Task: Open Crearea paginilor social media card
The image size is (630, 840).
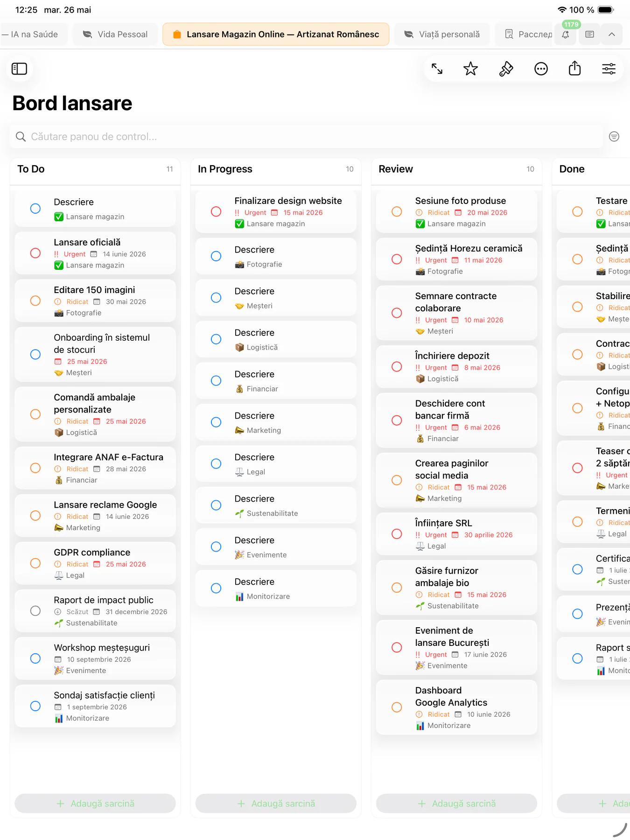Action: (456, 480)
